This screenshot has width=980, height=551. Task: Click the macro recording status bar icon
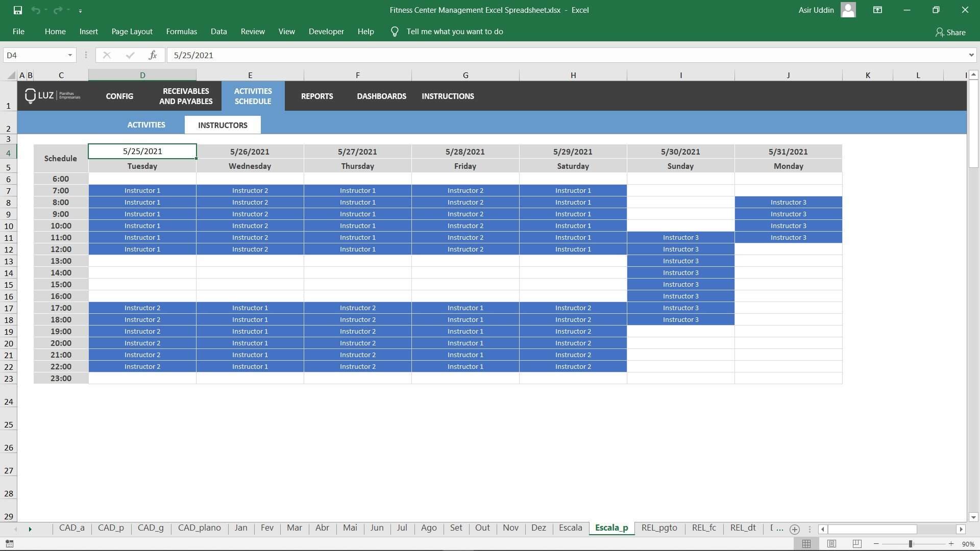[9, 544]
